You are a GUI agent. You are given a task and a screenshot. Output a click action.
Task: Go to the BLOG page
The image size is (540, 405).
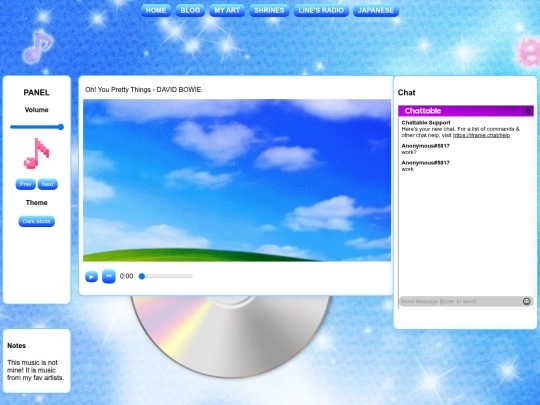coord(190,10)
